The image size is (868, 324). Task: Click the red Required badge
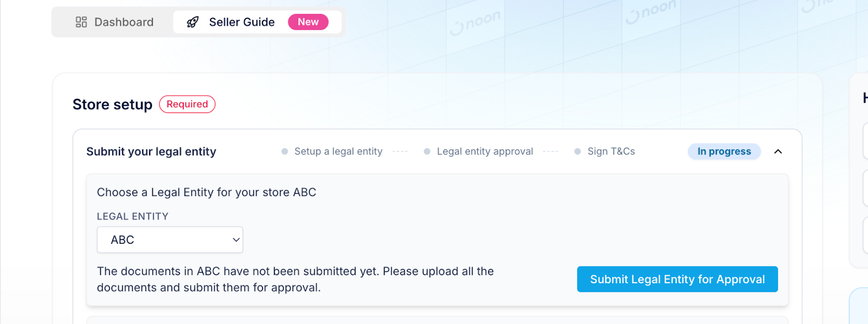coord(187,104)
